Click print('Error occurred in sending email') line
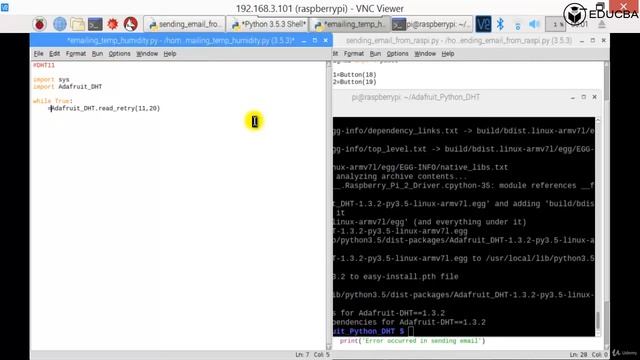 coord(412,341)
